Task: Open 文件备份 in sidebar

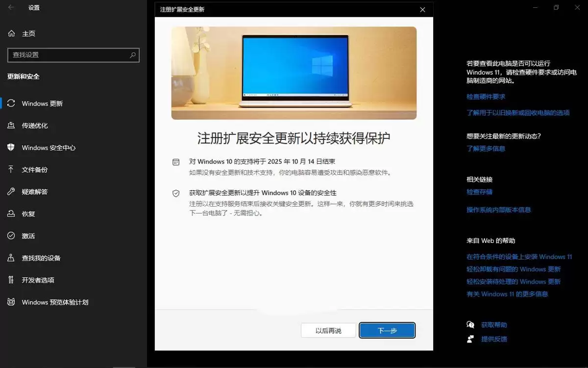Action: (x=73, y=170)
